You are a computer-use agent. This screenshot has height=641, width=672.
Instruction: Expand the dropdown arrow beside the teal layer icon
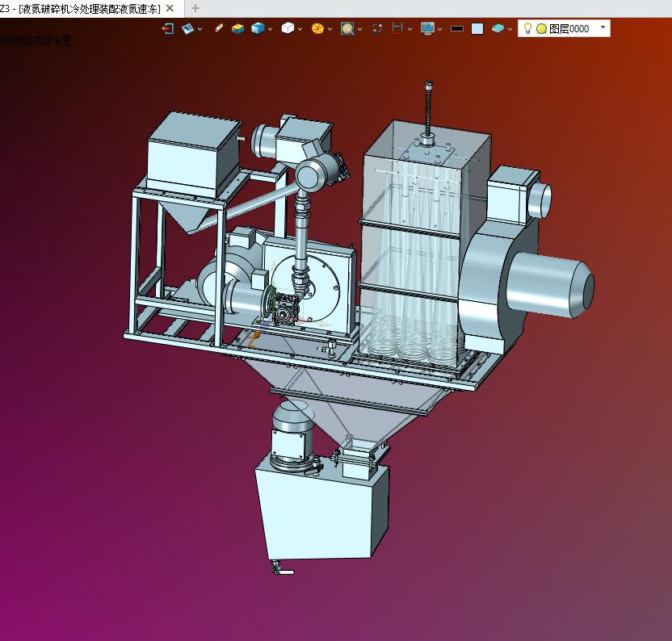(510, 30)
